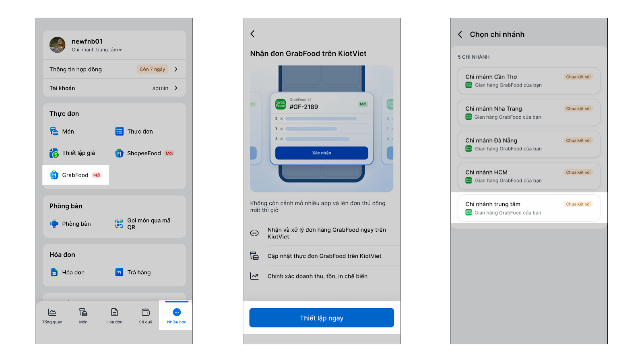The width and height of the screenshot is (644, 362).
Task: Tap the GrabFood logo under Chi nhánh HCM
Action: pos(469,181)
